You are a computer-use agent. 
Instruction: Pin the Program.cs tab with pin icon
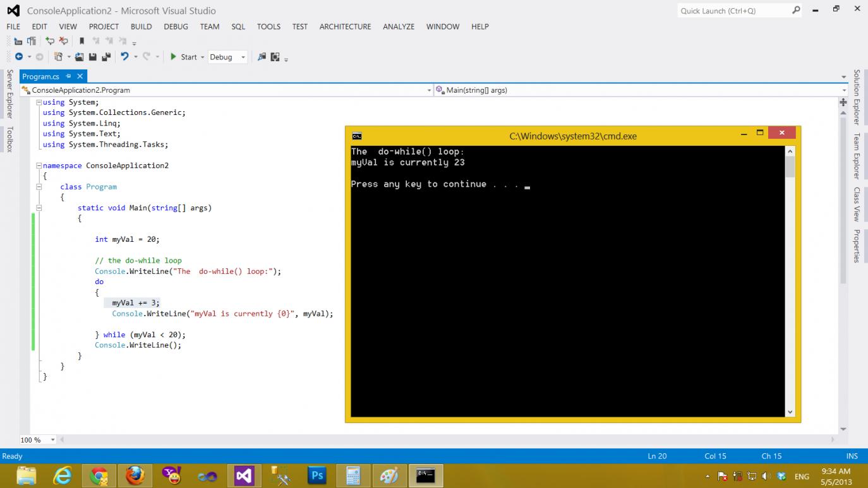68,76
